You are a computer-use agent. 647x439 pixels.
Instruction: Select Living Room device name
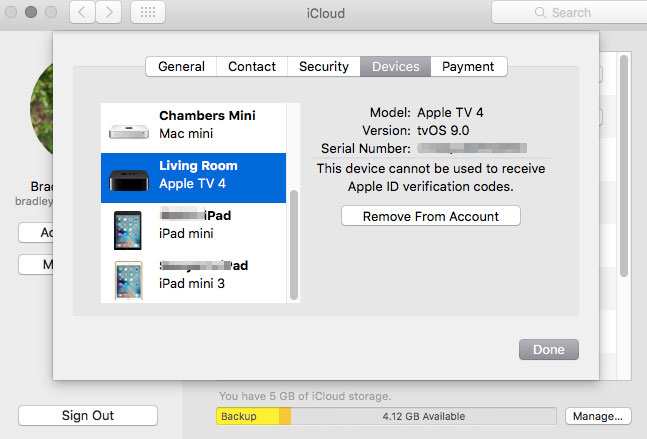[198, 166]
